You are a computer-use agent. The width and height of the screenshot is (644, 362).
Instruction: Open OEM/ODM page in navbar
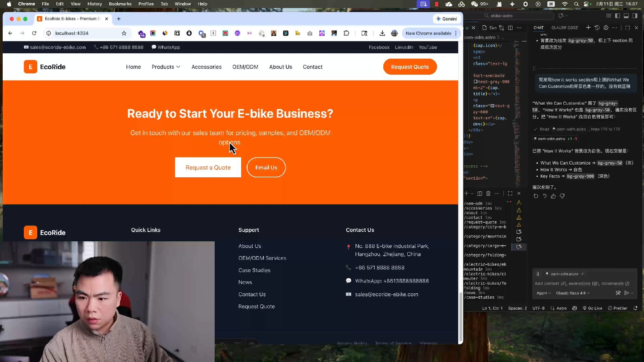coord(245,67)
